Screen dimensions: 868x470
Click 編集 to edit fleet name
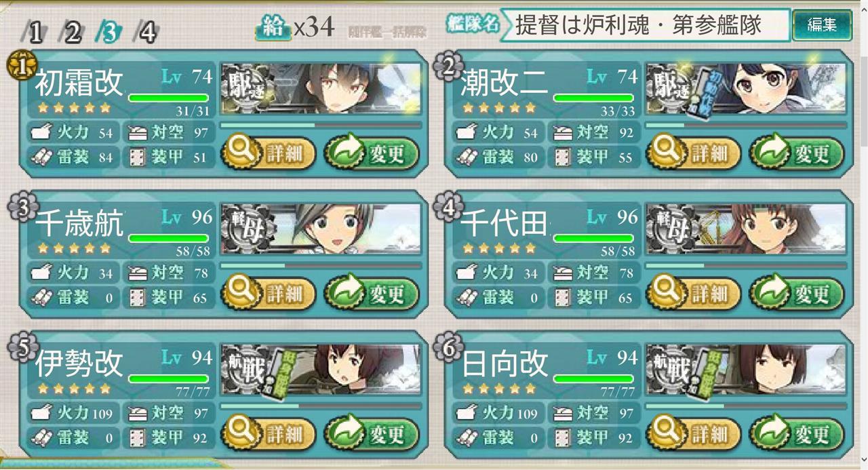(822, 26)
